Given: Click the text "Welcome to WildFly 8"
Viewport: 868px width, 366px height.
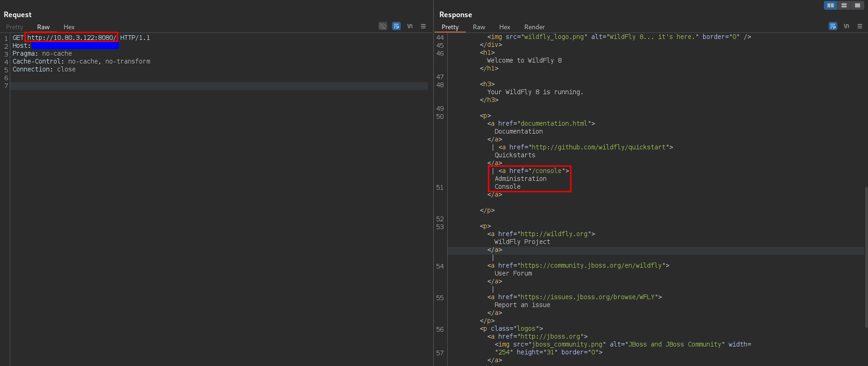Looking at the screenshot, I should coord(524,60).
